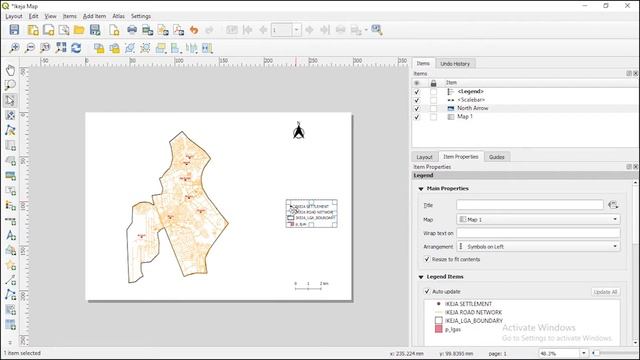Print the layout using the printer icon
This screenshot has width=640, height=360.
[132, 30]
